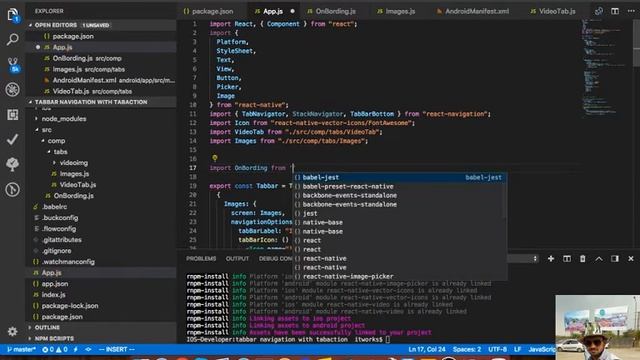Close the terminal panel

(631, 258)
